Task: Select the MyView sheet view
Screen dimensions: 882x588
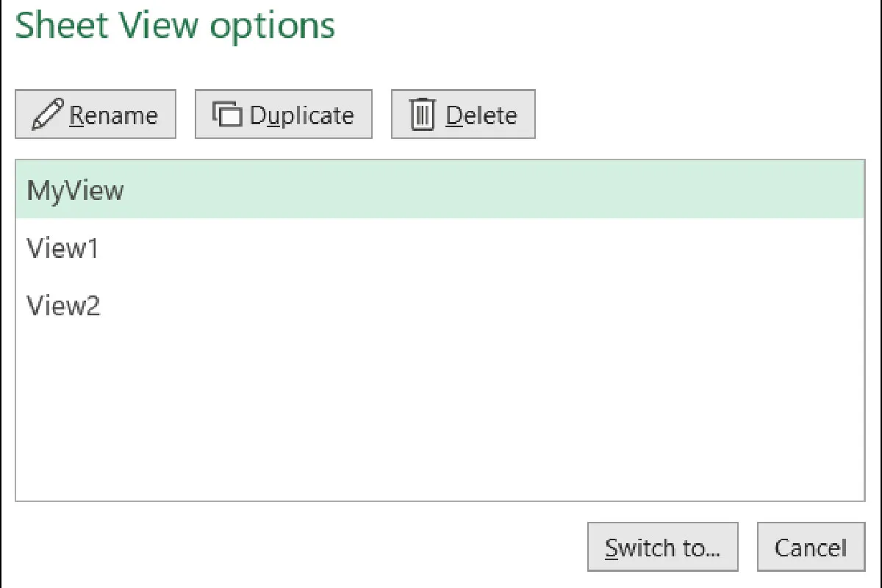Action: [x=75, y=190]
